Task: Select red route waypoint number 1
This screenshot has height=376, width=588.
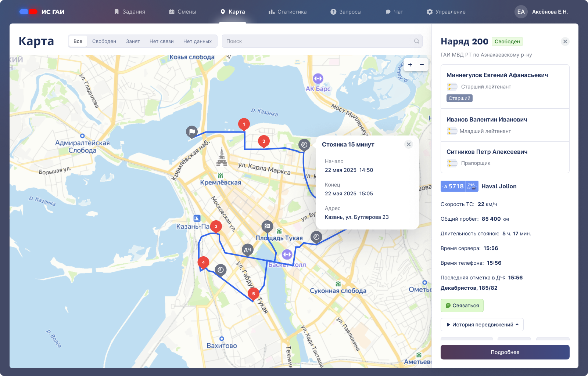Action: 244,124
